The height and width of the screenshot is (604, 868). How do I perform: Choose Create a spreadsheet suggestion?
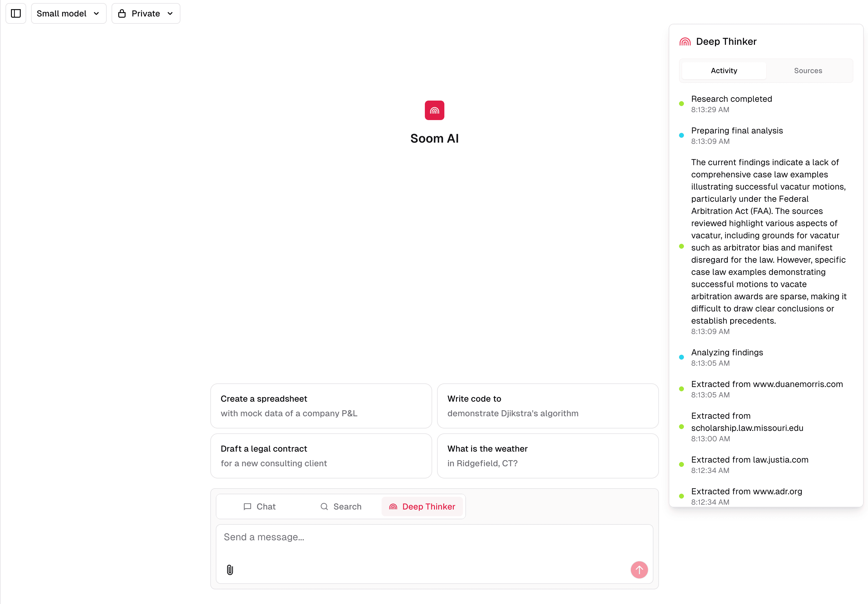tap(321, 406)
